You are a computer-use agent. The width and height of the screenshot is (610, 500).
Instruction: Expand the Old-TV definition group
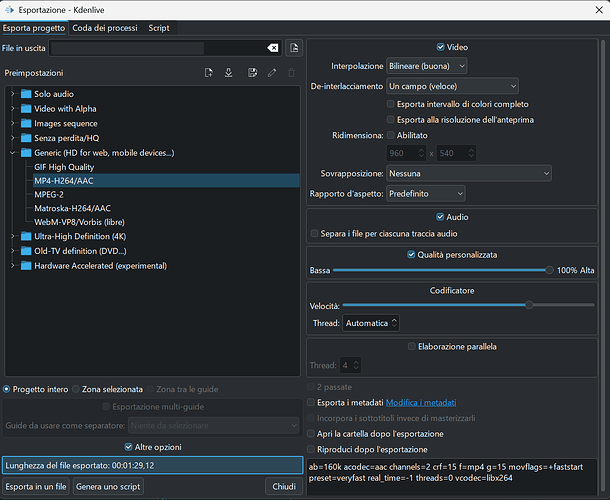point(12,251)
